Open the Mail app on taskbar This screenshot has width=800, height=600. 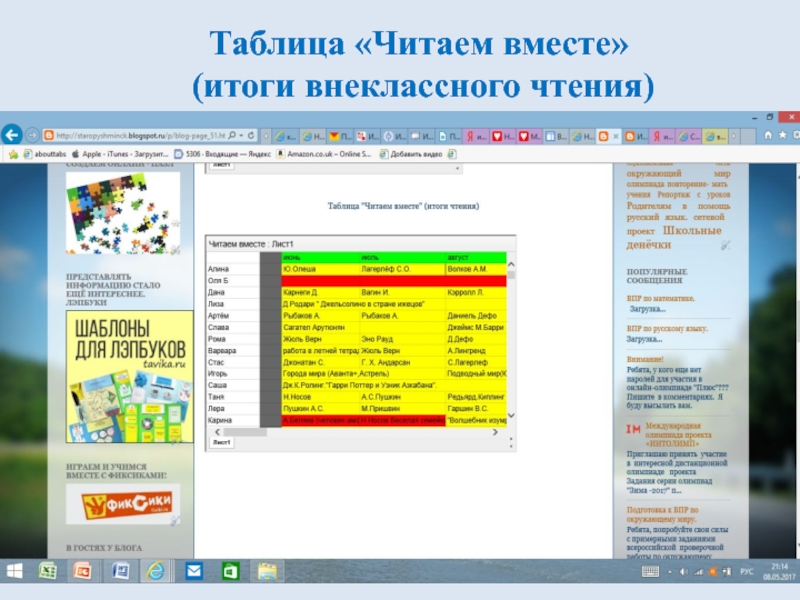coord(194,571)
